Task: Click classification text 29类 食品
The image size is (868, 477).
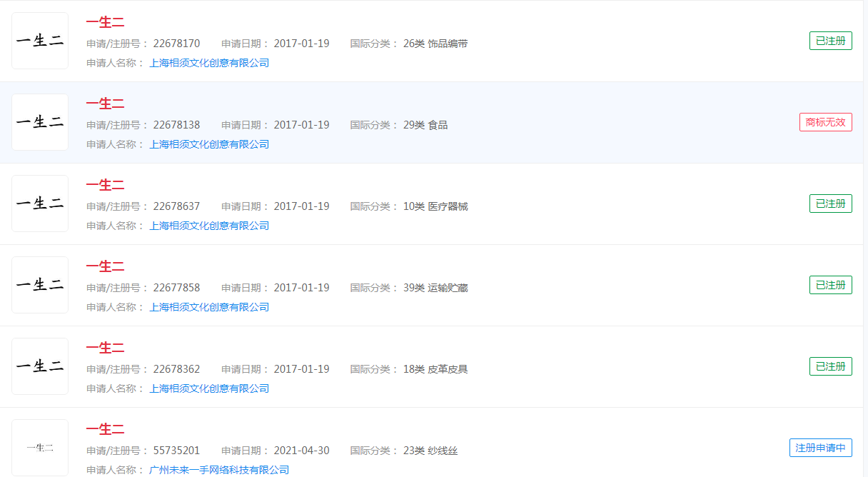Action: click(425, 125)
